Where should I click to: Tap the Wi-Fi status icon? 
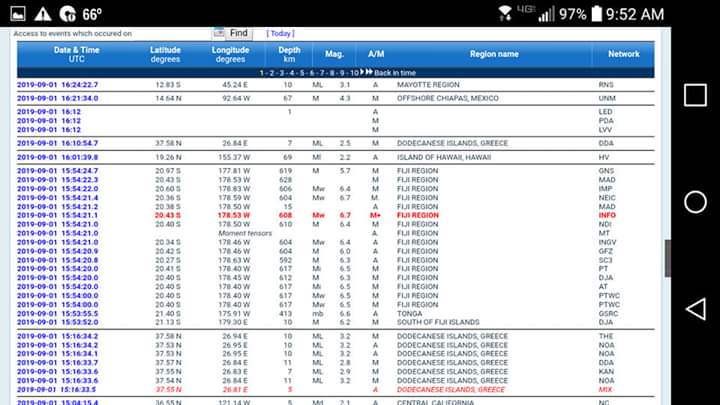pyautogui.click(x=505, y=14)
